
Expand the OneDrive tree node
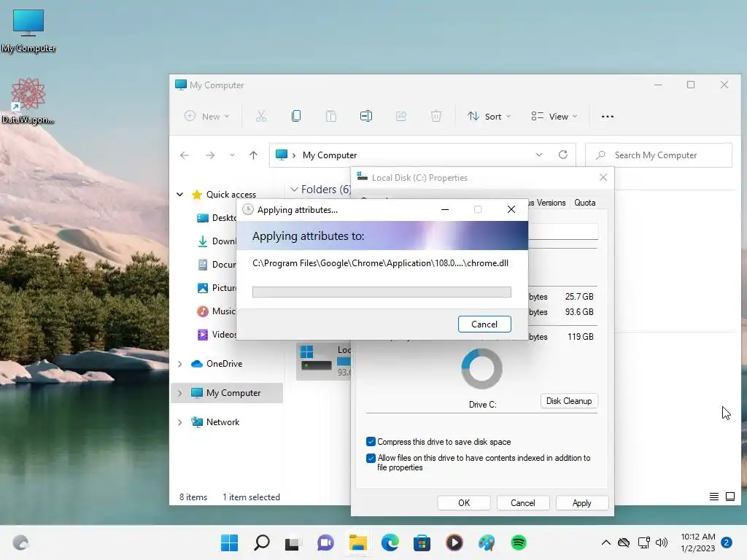tap(179, 364)
